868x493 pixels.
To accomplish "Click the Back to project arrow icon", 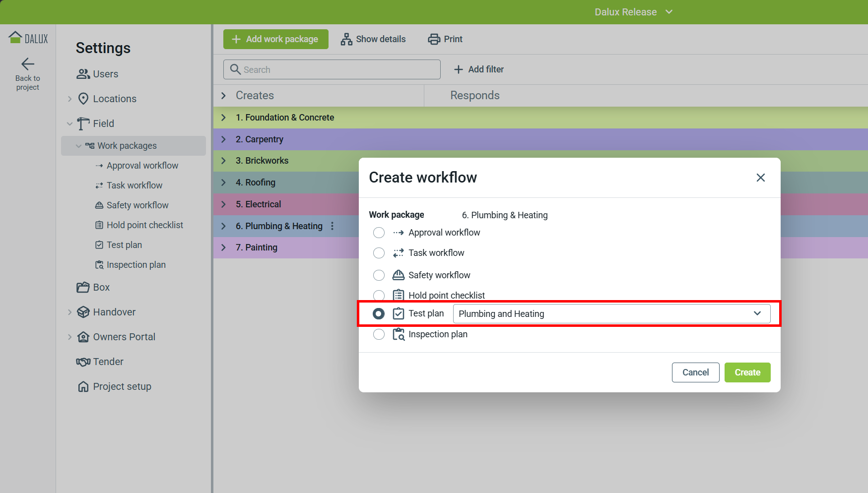I will pyautogui.click(x=28, y=64).
